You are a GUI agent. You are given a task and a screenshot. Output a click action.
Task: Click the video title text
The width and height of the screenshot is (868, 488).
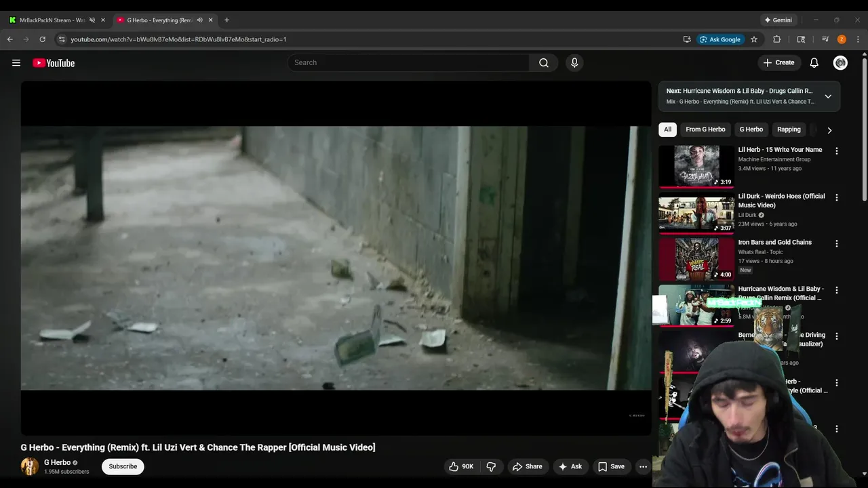point(198,447)
